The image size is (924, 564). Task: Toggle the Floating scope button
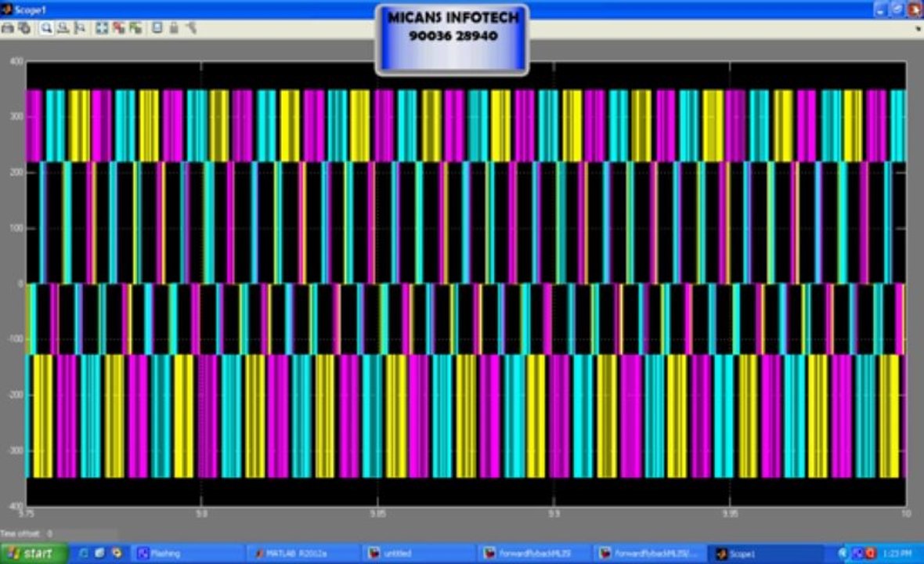157,27
